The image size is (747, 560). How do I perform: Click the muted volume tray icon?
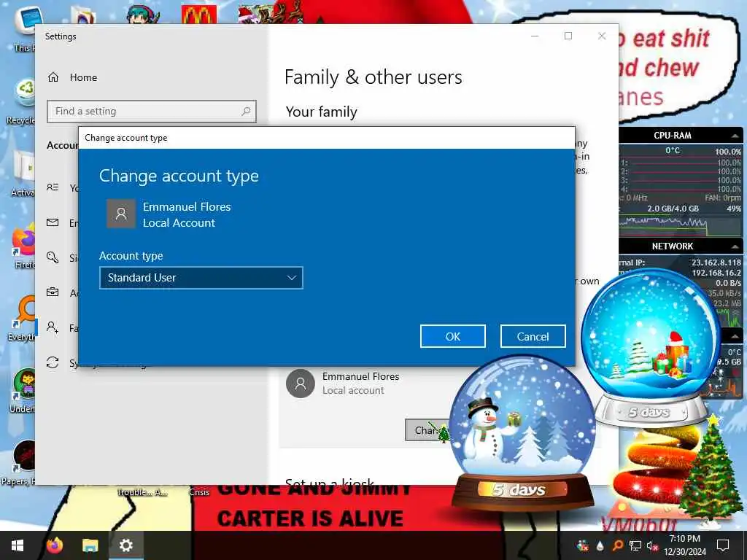click(651, 545)
